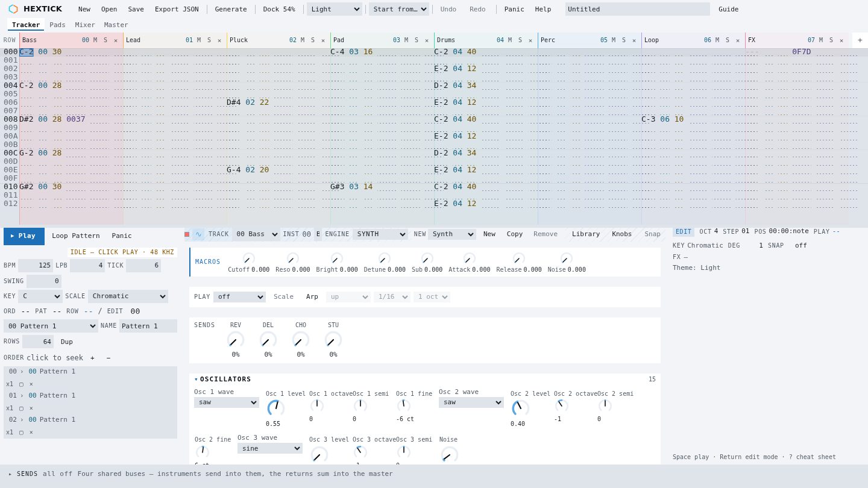Toggle Loop Pattern mode

click(x=76, y=236)
